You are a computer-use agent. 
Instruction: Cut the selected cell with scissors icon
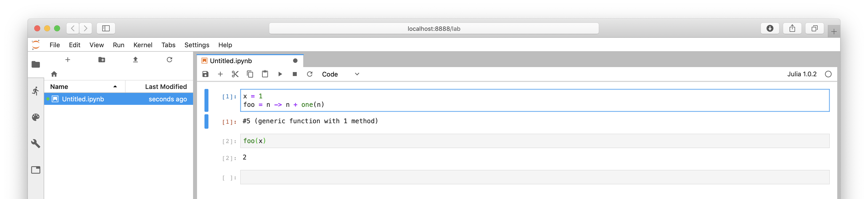coord(235,74)
